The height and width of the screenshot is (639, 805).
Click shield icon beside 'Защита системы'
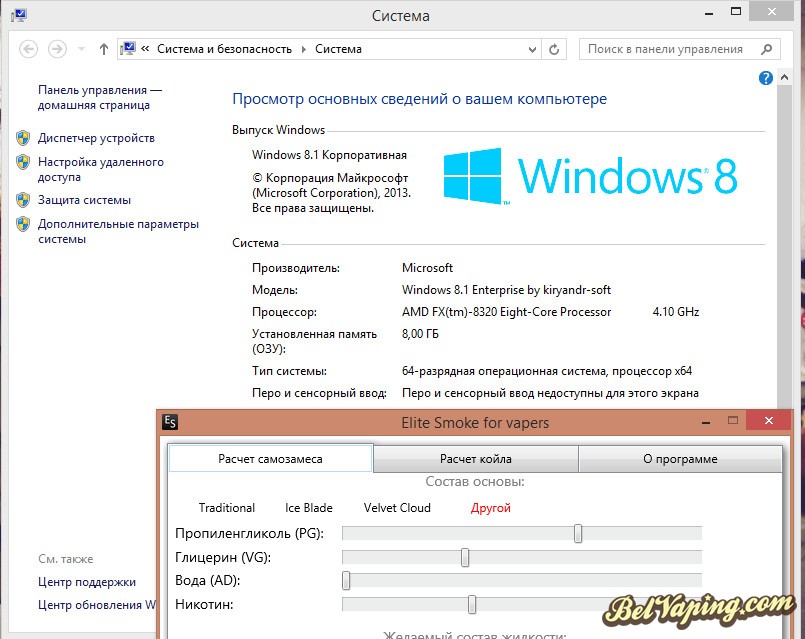tap(23, 200)
